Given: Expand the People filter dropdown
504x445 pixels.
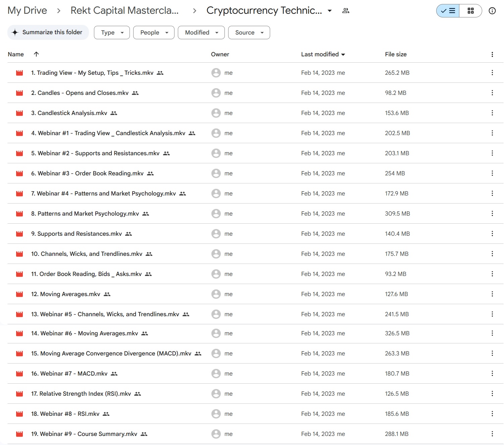Looking at the screenshot, I should pyautogui.click(x=154, y=33).
